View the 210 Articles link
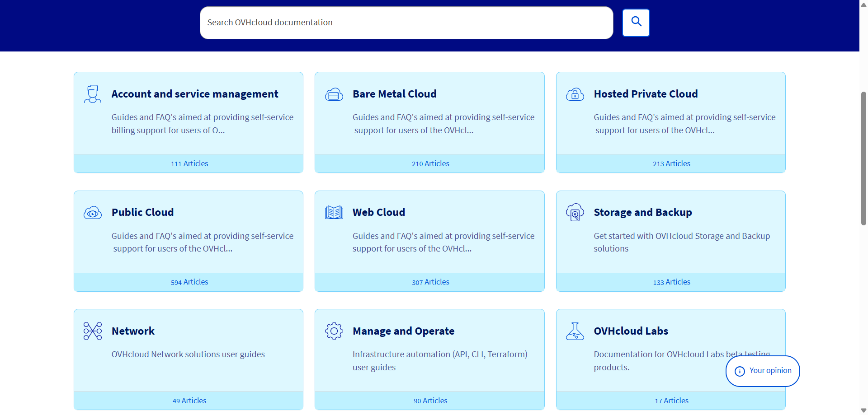 tap(430, 163)
